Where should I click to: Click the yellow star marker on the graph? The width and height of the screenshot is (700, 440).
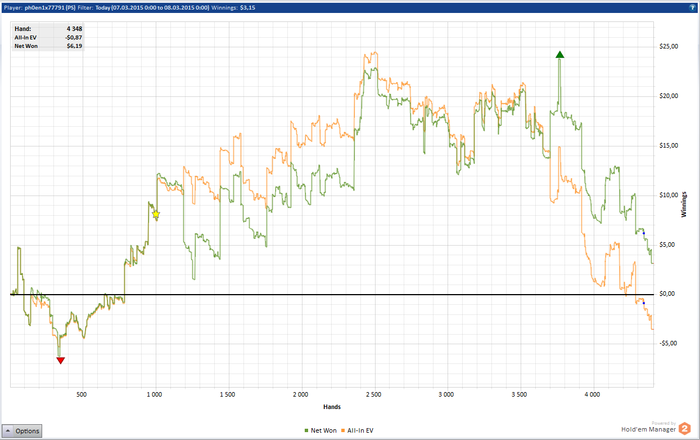(156, 215)
